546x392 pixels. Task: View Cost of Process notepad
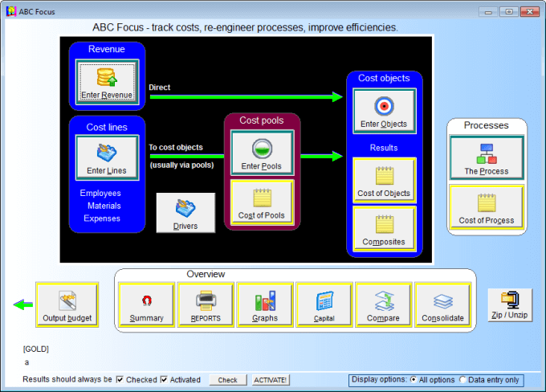pyautogui.click(x=487, y=207)
